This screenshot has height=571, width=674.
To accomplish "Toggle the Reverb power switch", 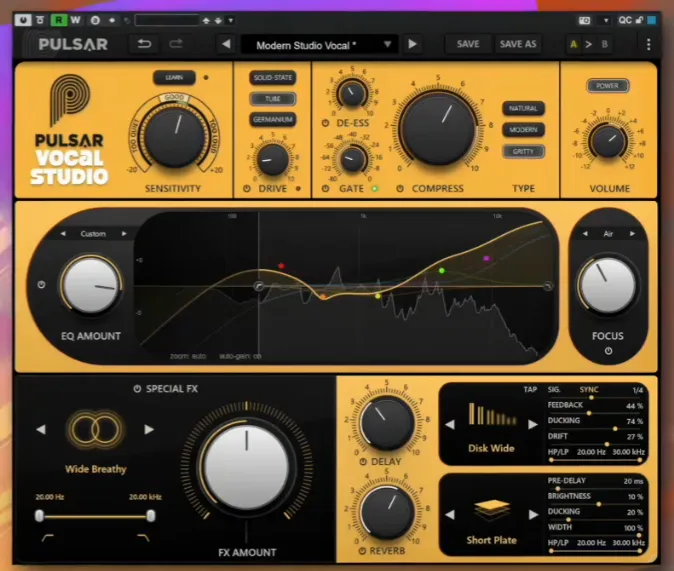I will 362,550.
